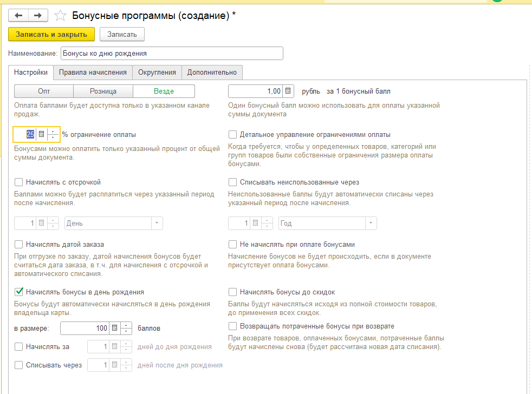The image size is (532, 394).
Task: Select 'Опт' sales channel
Action: tap(44, 91)
